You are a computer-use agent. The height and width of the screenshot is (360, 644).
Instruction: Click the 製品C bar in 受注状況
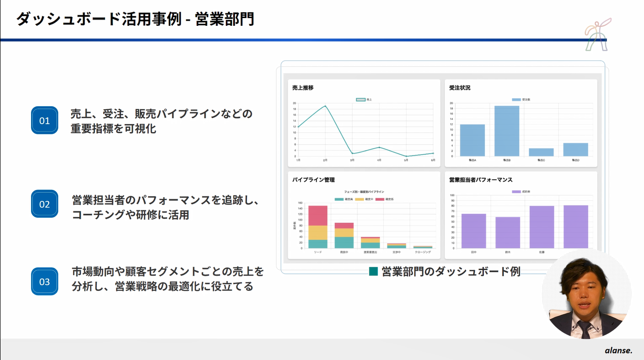[x=541, y=152]
